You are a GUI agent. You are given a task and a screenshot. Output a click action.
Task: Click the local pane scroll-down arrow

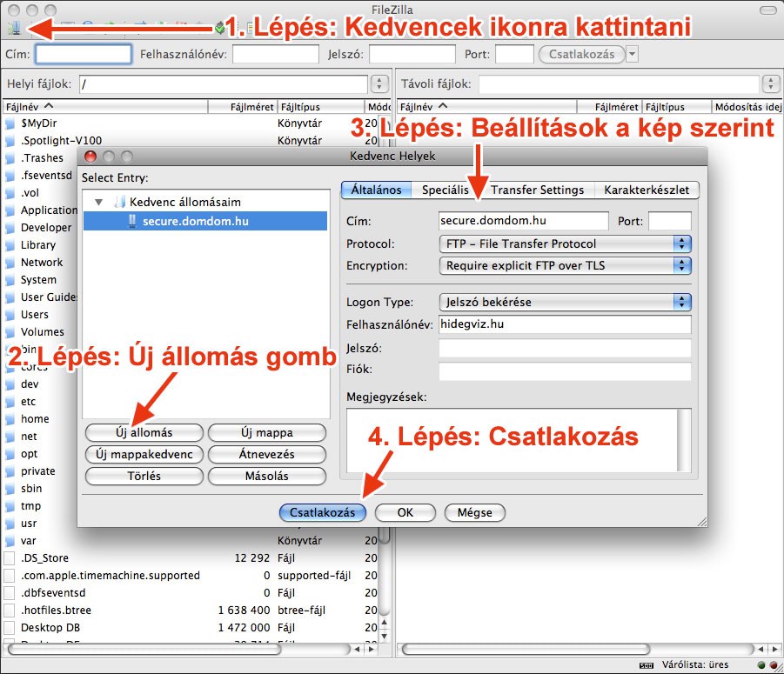[x=384, y=636]
